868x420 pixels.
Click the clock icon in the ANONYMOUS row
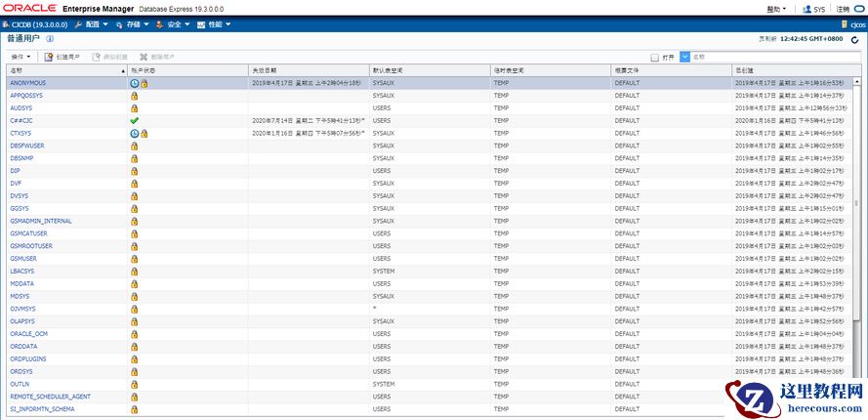pyautogui.click(x=134, y=83)
